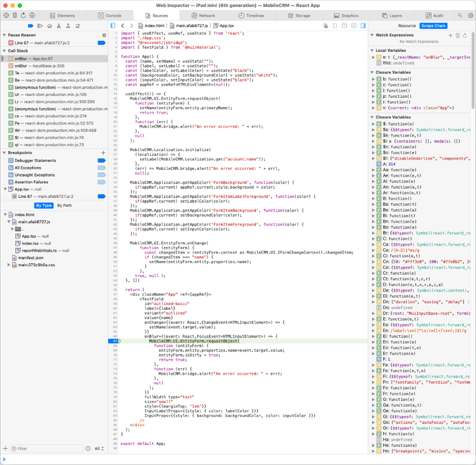Select onBlur InputBase.js:336 stack frame
Screen dimensions: 476x465
[54, 66]
